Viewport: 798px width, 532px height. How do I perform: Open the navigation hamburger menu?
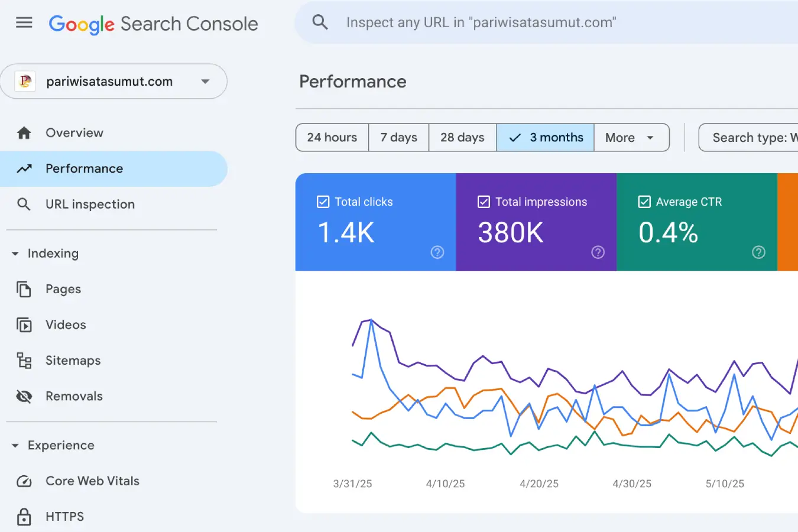coord(24,22)
